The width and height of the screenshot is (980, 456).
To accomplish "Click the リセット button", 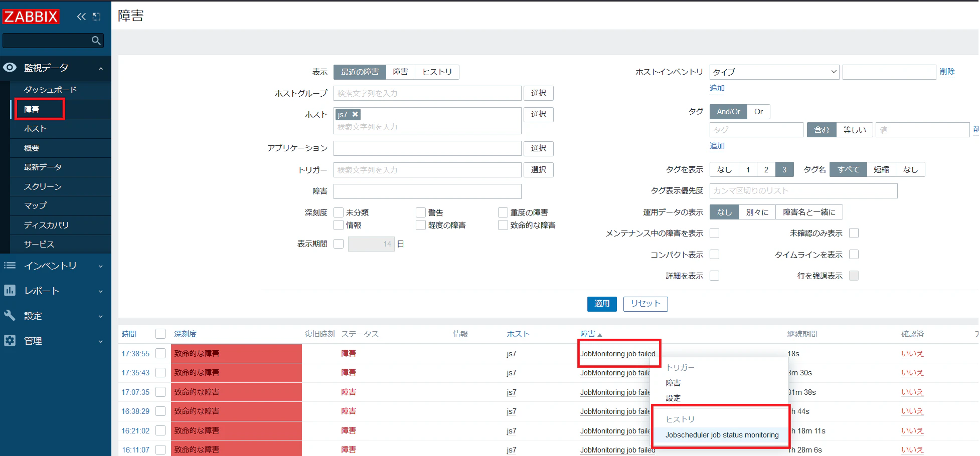I will pos(645,304).
